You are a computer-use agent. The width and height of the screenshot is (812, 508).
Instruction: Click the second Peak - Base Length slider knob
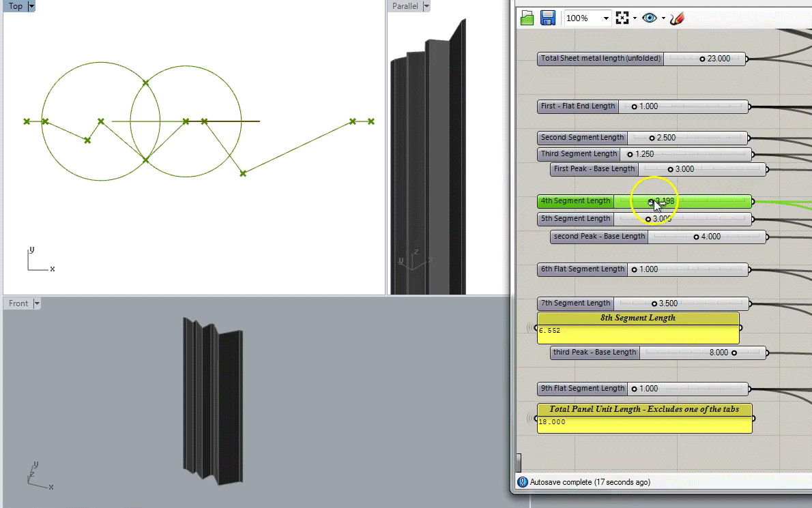[696, 237]
